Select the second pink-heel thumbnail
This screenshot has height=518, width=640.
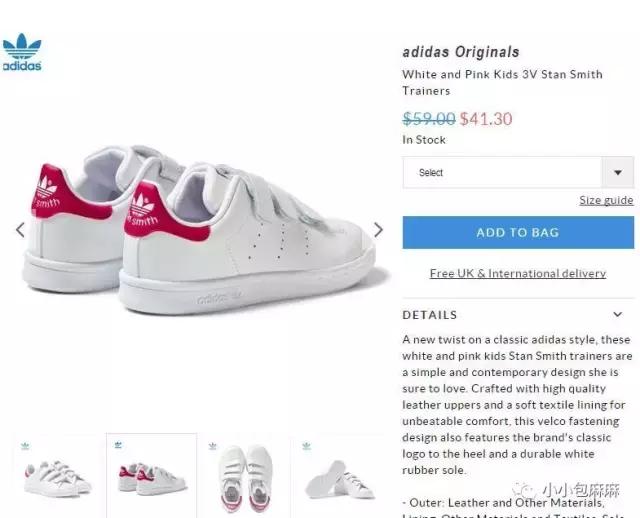[x=151, y=475]
